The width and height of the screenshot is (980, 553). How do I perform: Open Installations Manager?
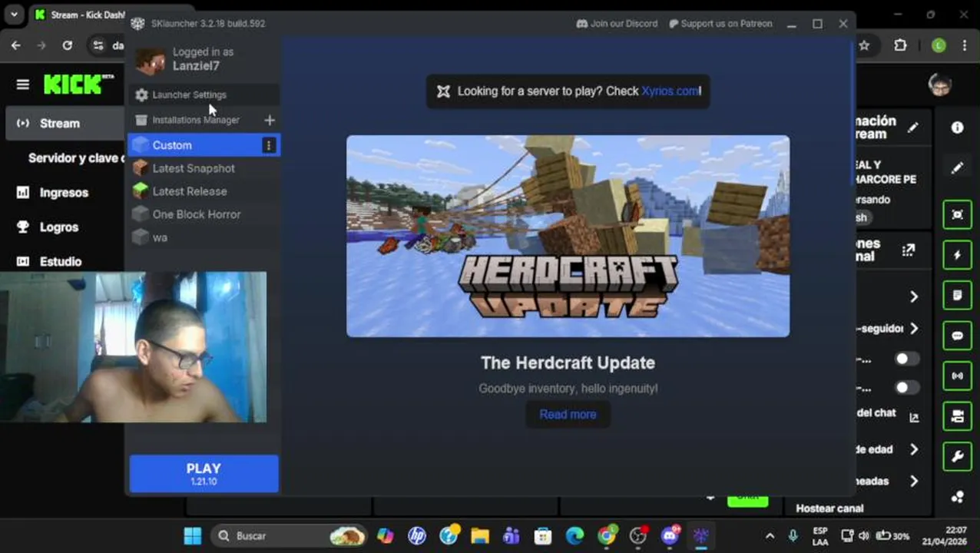[x=195, y=120]
